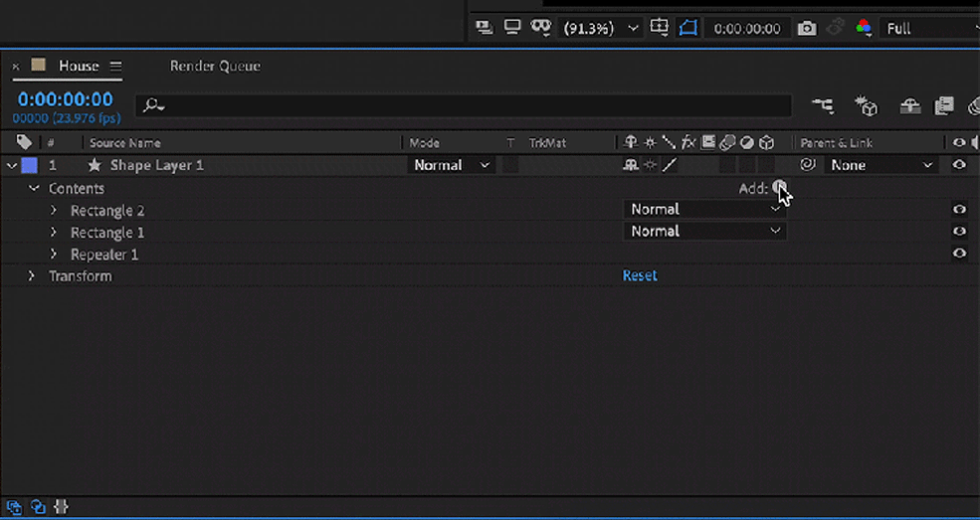
Task: Select the Shape Layer 1 row name
Action: (x=157, y=165)
